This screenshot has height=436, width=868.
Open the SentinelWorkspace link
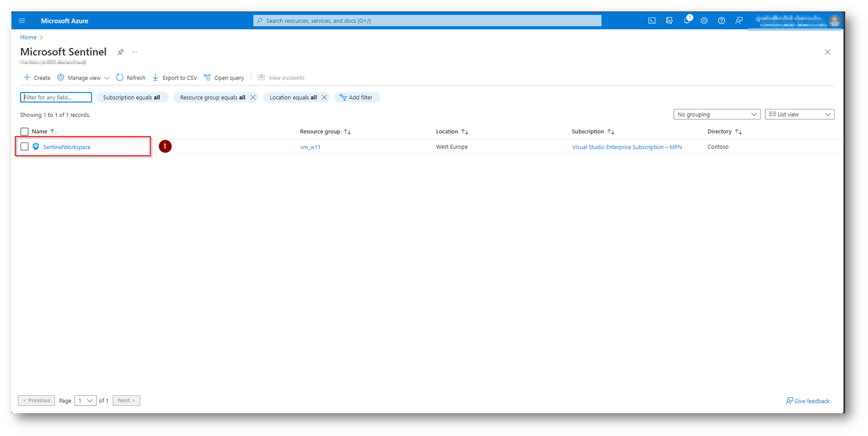point(67,147)
